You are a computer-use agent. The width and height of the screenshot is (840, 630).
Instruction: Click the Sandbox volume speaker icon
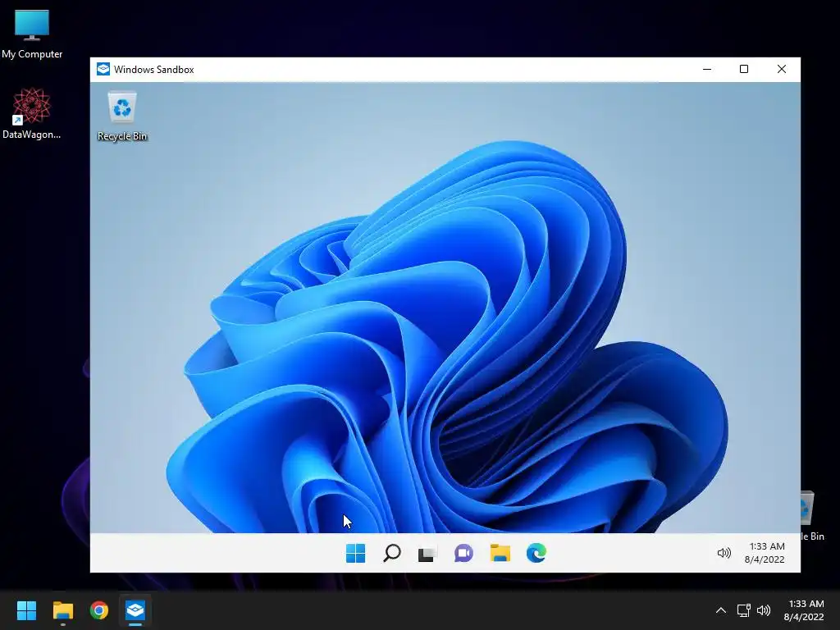724,553
